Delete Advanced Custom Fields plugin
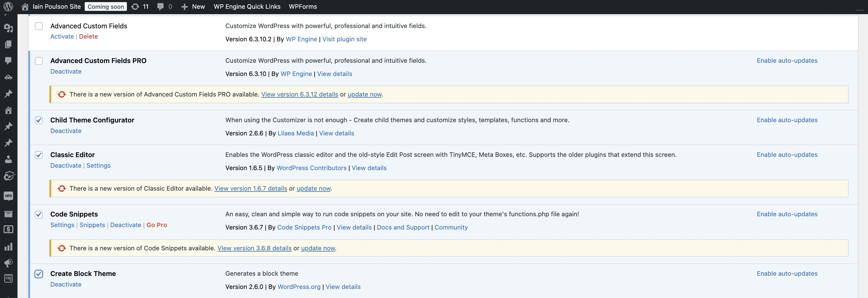The image size is (868, 298). click(x=88, y=36)
